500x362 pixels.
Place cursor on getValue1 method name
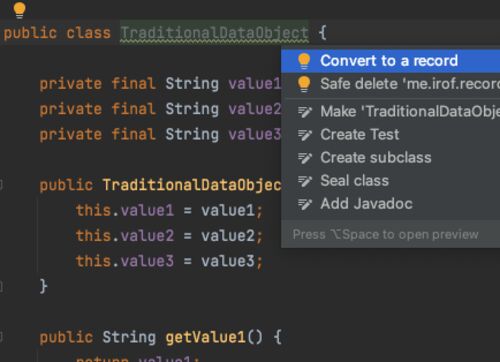pyautogui.click(x=206, y=337)
